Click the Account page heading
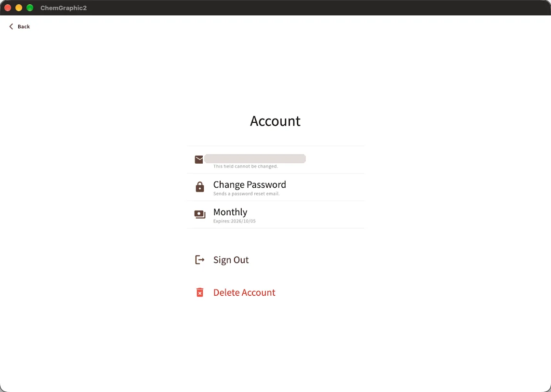Image resolution: width=551 pixels, height=392 pixels. [275, 121]
